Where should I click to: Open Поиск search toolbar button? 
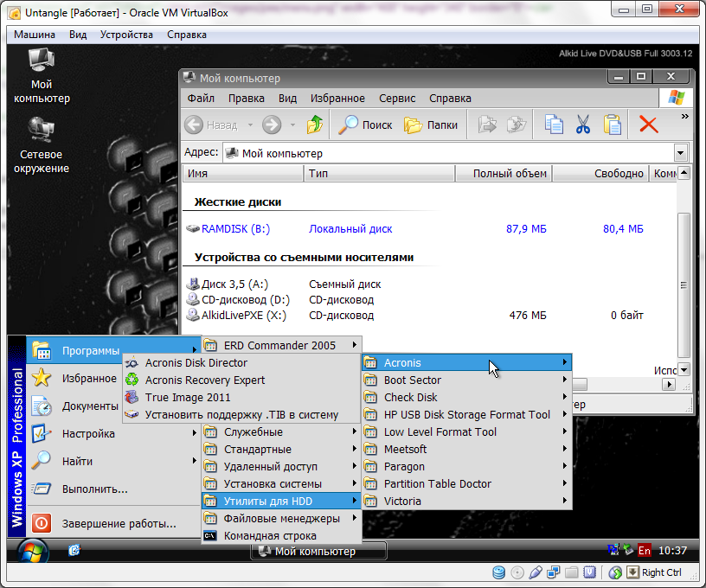click(x=365, y=125)
